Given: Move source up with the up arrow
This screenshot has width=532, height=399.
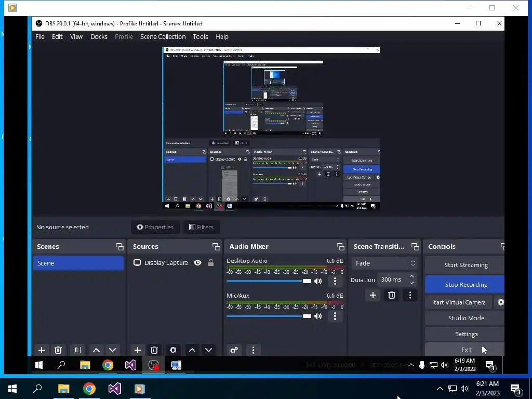Looking at the screenshot, I should [x=192, y=350].
